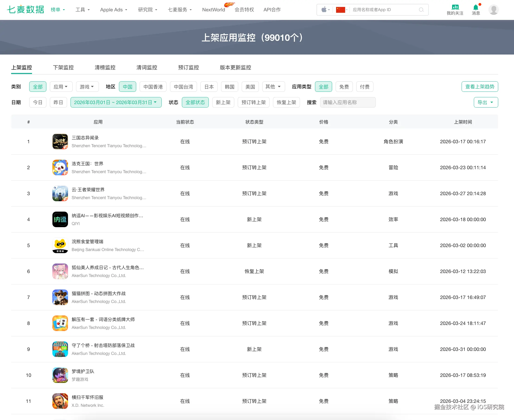
Task: Filter status by 新上架
Action: point(223,102)
